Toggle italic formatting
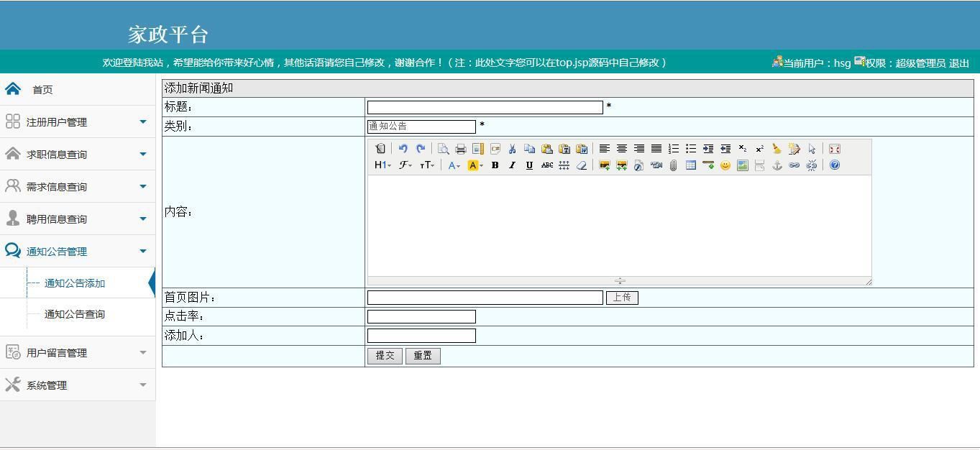This screenshot has width=980, height=450. tap(513, 165)
